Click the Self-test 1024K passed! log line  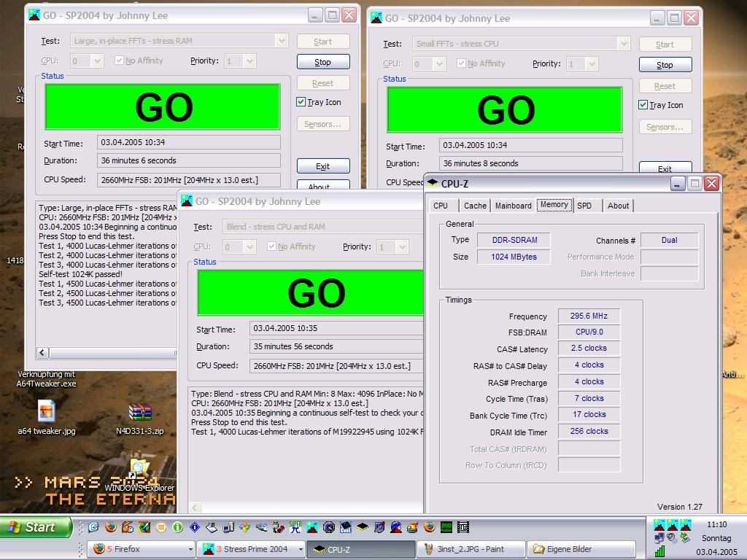pyautogui.click(x=80, y=274)
